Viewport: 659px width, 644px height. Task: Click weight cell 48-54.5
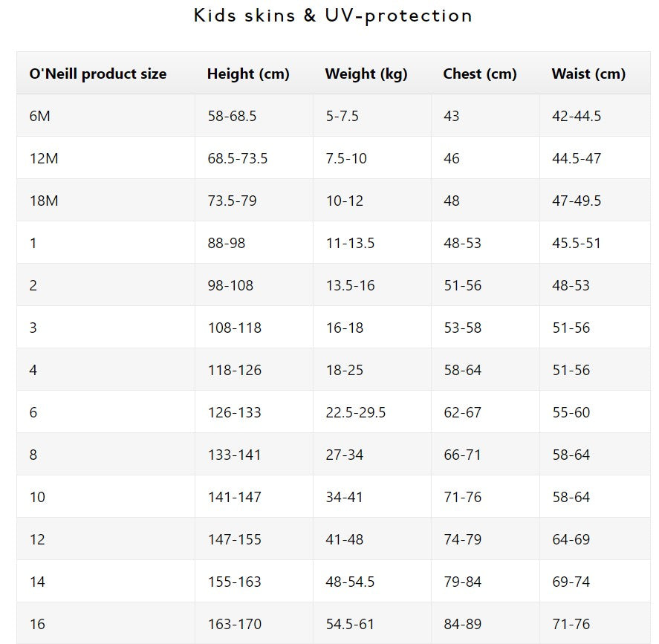click(350, 582)
